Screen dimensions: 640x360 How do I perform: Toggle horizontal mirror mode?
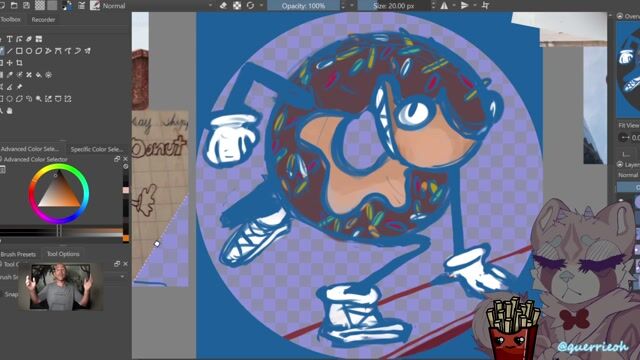coord(444,6)
